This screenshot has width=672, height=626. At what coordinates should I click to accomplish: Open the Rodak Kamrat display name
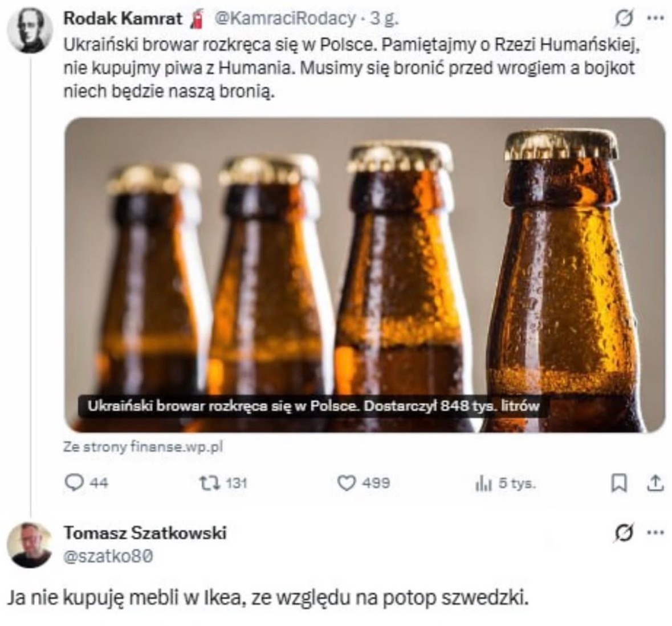123,18
